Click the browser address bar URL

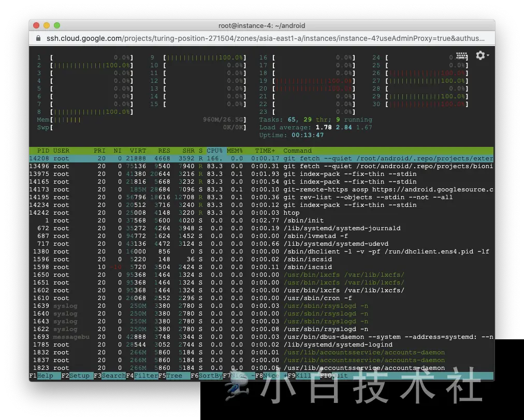click(x=259, y=38)
